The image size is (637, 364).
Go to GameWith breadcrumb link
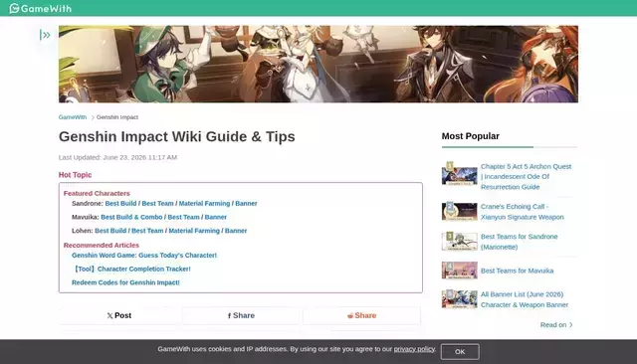coord(73,117)
